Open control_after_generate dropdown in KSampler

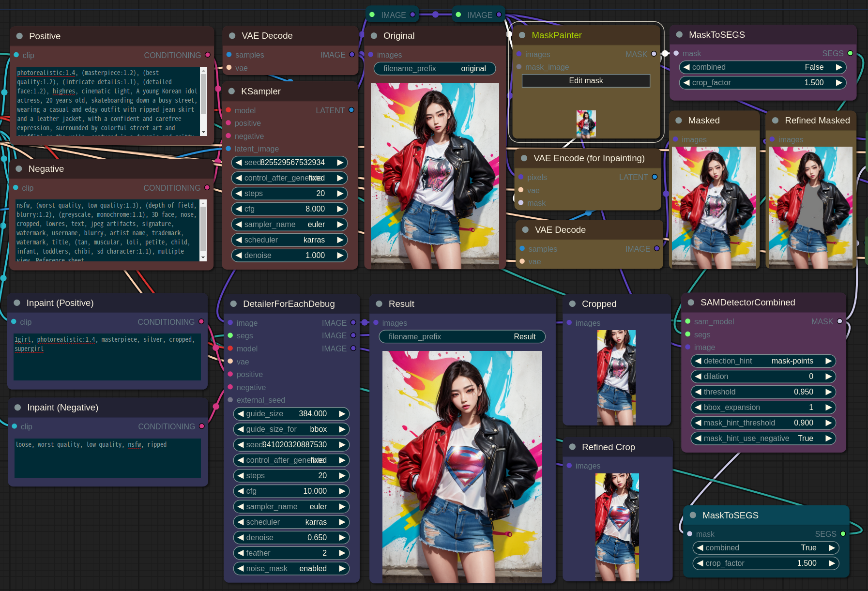click(289, 178)
